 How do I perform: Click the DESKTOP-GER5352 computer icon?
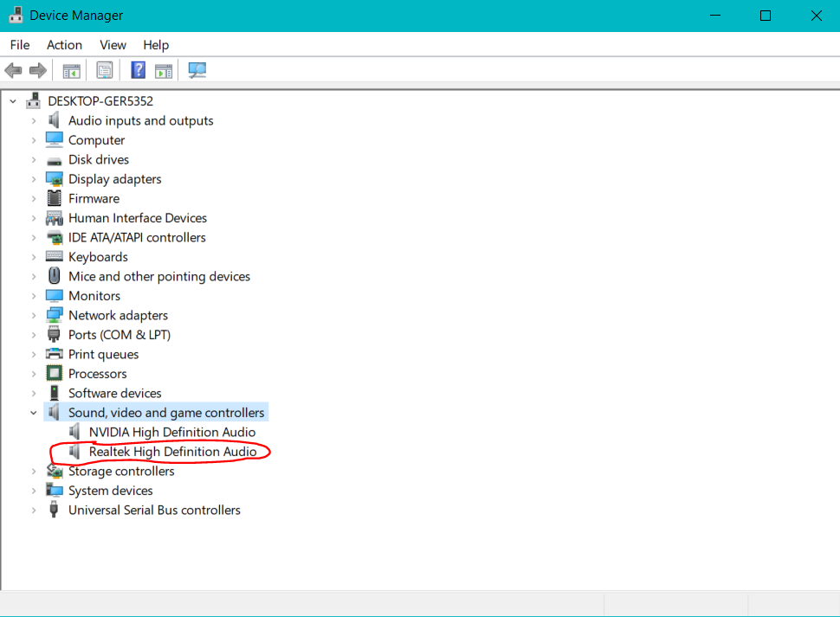click(34, 100)
